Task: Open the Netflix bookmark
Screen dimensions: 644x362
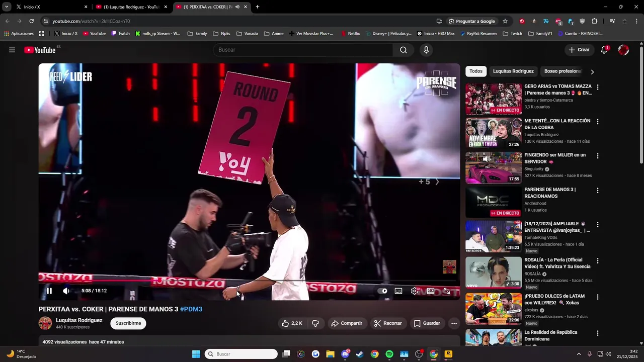Action: tap(350, 34)
